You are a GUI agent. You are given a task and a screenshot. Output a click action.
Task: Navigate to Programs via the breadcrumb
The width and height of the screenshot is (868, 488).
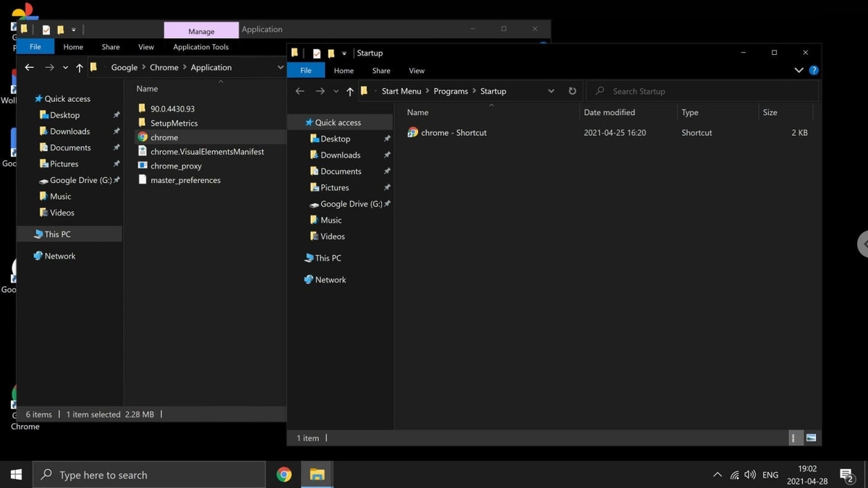point(451,91)
